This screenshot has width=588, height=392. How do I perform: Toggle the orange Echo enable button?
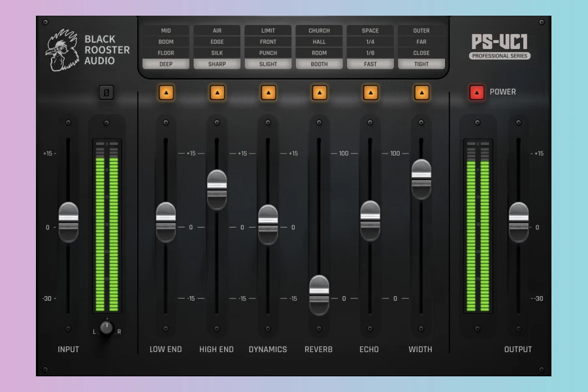tap(370, 92)
